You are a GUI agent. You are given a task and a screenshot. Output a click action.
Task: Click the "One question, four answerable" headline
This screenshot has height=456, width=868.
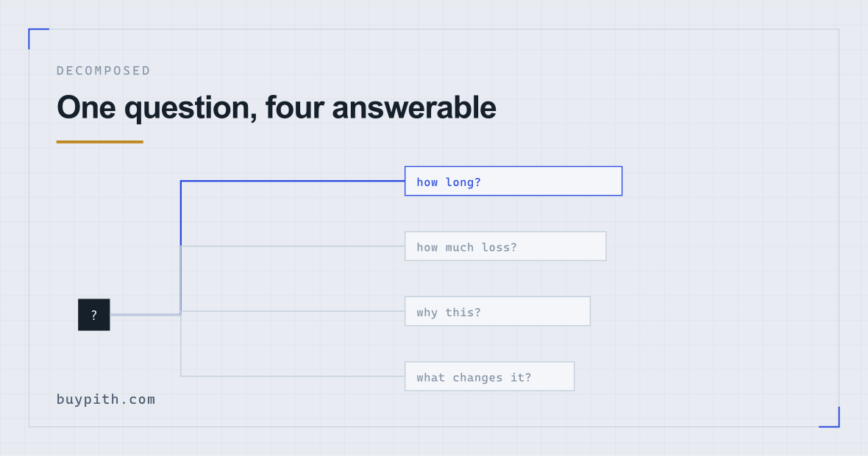[x=277, y=107]
